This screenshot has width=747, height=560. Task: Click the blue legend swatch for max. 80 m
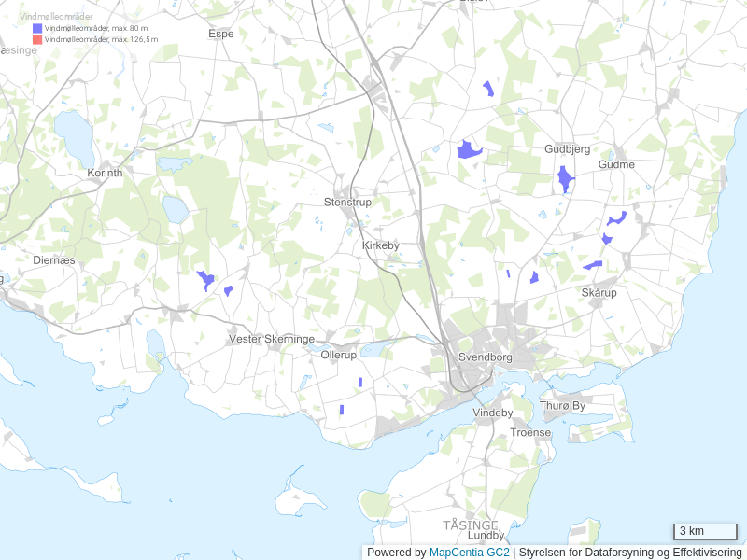[x=37, y=29]
